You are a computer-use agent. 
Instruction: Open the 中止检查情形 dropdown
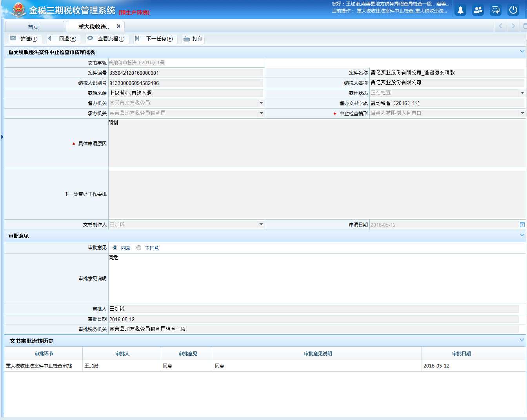522,113
